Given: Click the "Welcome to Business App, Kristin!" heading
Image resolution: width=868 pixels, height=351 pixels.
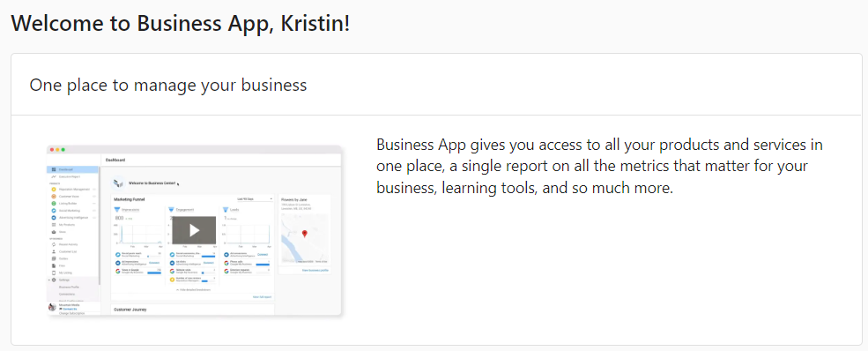Looking at the screenshot, I should (x=181, y=23).
